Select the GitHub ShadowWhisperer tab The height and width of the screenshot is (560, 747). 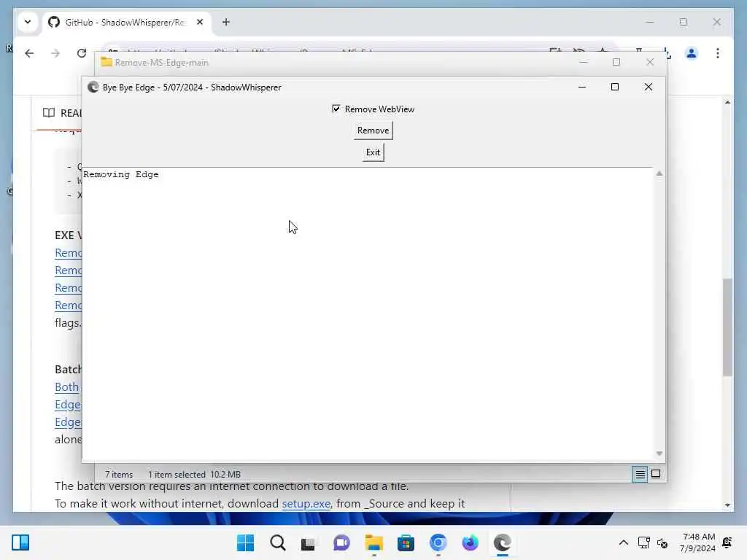(124, 23)
